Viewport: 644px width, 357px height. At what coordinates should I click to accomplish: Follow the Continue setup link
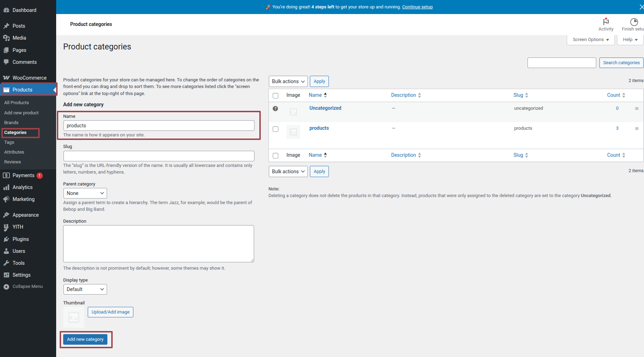(417, 7)
